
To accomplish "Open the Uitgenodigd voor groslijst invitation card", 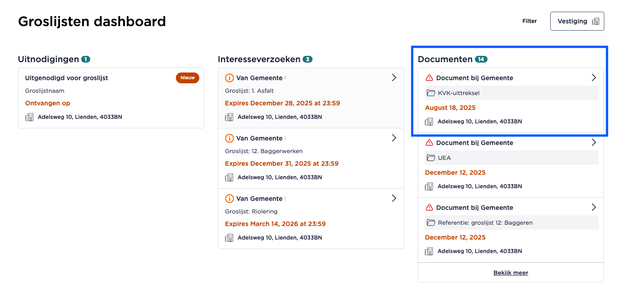I will point(111,98).
